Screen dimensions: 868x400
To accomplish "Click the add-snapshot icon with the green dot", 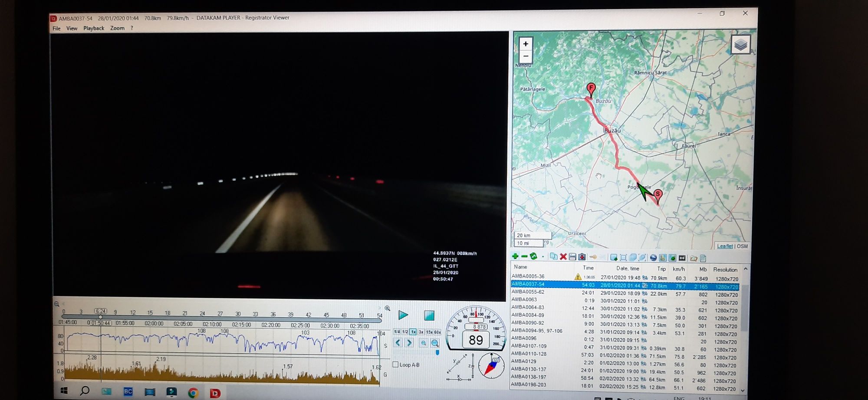I will [614, 257].
